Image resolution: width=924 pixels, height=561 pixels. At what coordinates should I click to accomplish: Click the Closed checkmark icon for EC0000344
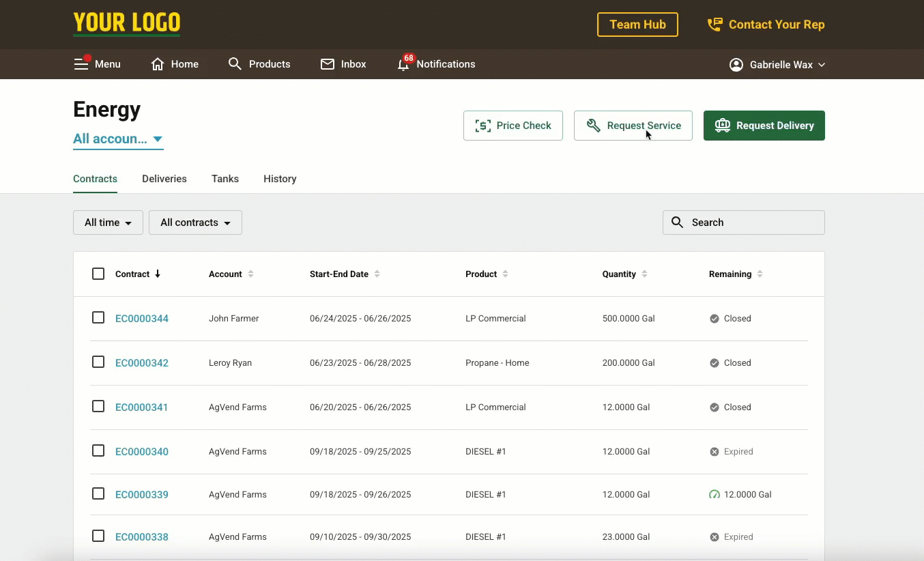pyautogui.click(x=714, y=319)
